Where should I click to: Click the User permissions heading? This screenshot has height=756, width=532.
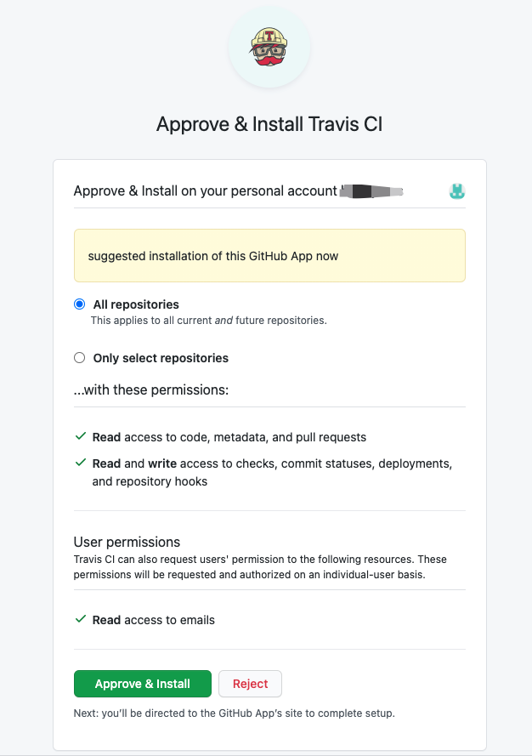coord(127,542)
